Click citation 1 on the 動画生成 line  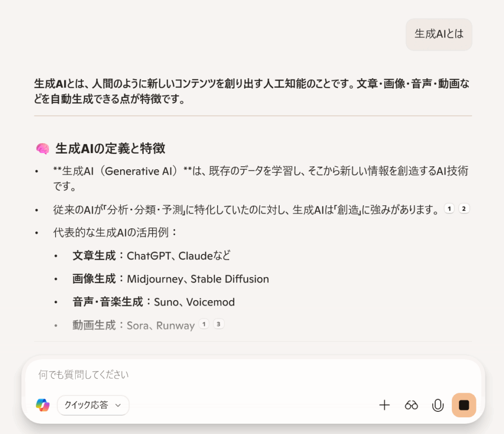[x=204, y=324]
